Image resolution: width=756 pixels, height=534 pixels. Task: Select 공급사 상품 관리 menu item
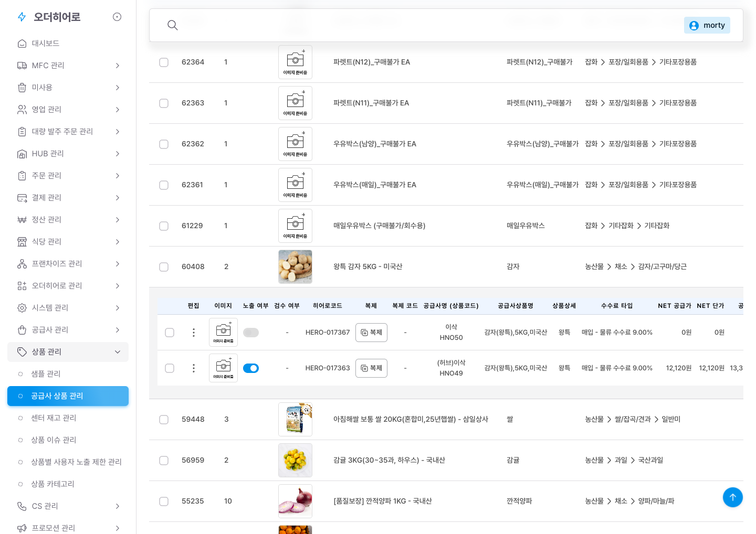(x=68, y=396)
